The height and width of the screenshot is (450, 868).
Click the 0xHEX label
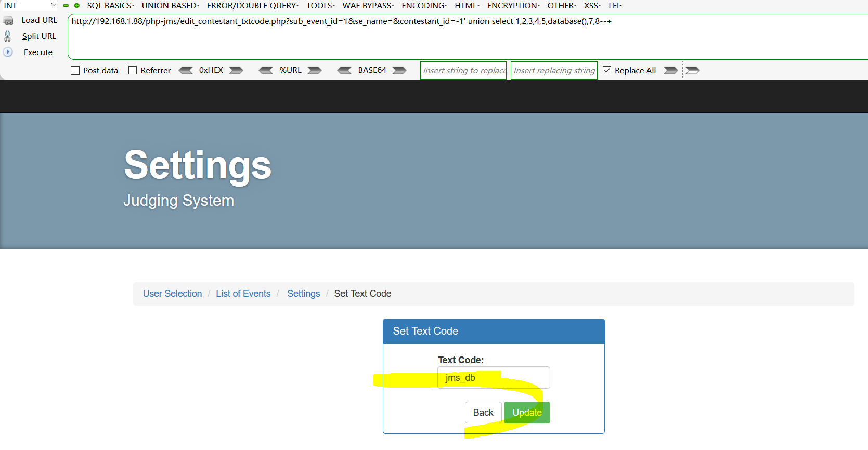(x=211, y=70)
